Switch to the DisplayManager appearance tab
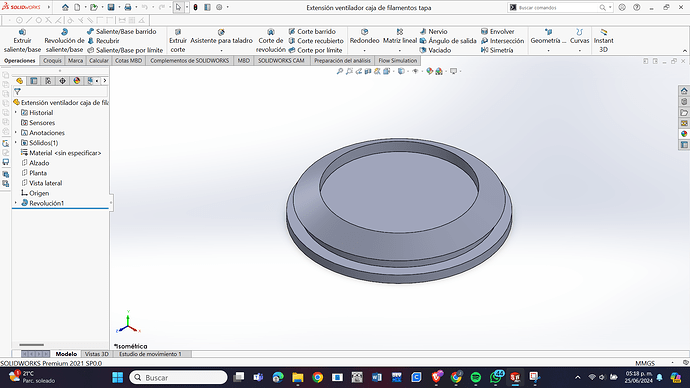This screenshot has width=690, height=388. pos(77,81)
